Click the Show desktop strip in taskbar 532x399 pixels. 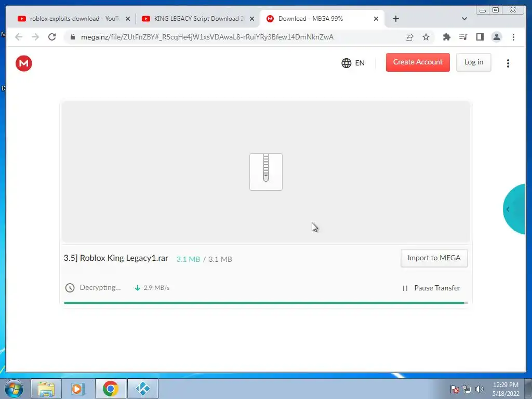pyautogui.click(x=528, y=389)
